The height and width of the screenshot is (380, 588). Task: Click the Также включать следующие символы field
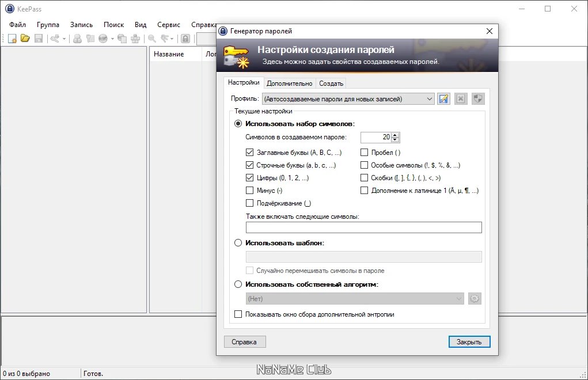364,227
